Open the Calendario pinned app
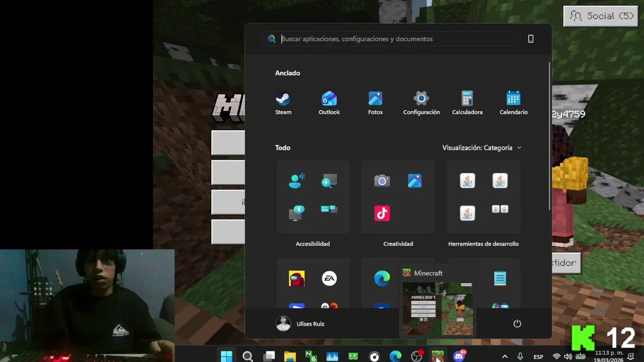 [x=513, y=103]
